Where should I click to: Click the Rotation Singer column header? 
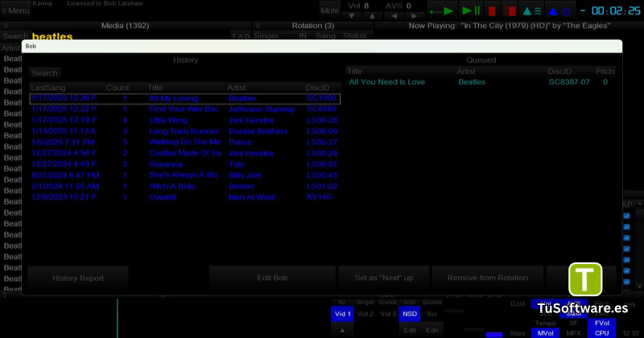click(266, 35)
